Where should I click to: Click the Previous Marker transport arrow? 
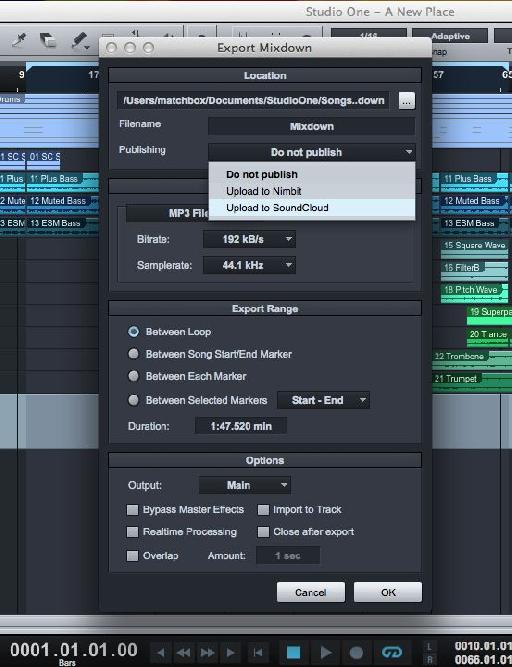point(161,652)
